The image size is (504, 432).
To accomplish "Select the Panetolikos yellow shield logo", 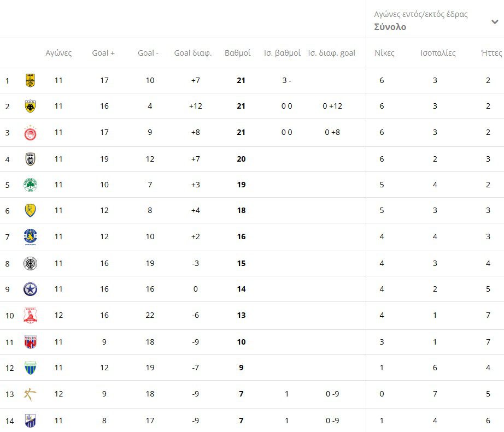I will pyautogui.click(x=30, y=210).
